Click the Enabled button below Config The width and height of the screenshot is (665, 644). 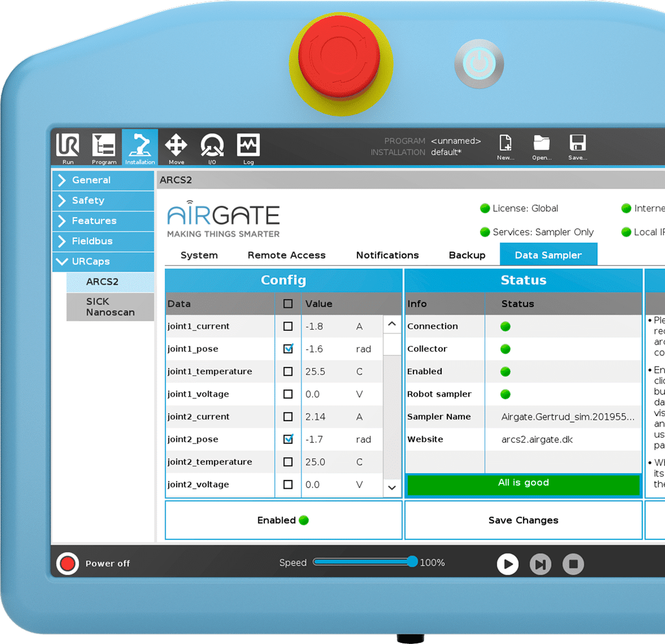click(x=284, y=520)
